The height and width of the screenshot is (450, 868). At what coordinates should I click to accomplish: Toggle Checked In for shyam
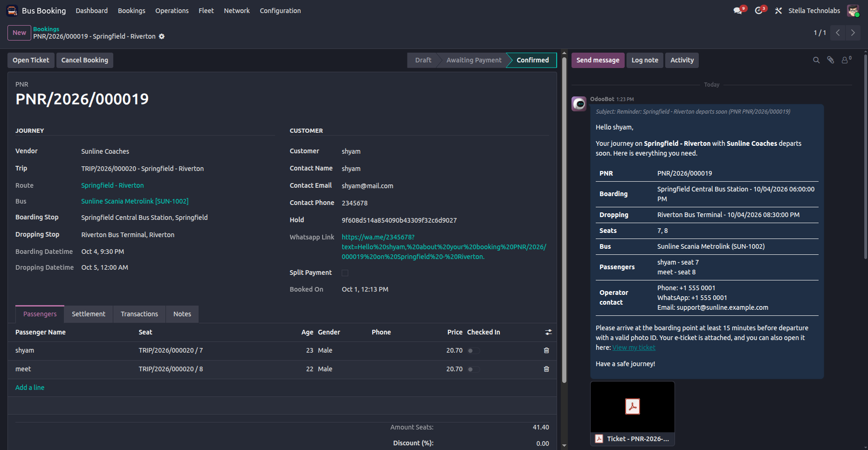474,350
